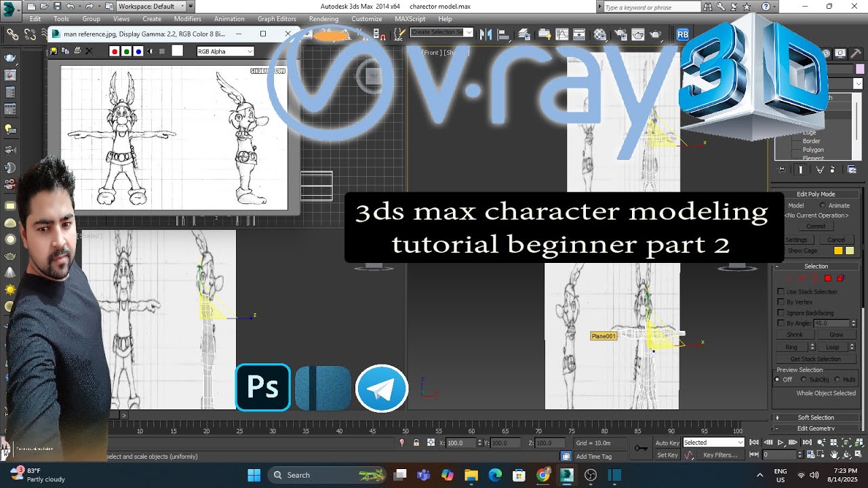This screenshot has height=488, width=868.
Task: Click the orange Show Cage color swatch
Action: [x=838, y=251]
